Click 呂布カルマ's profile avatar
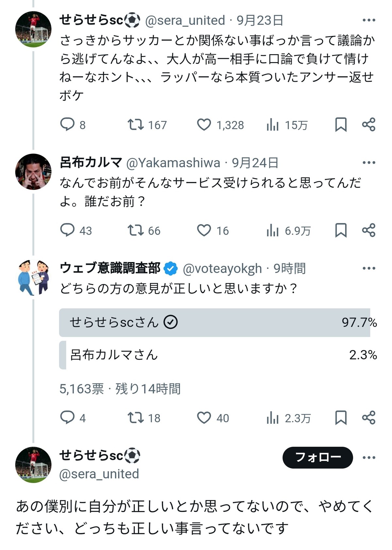 pyautogui.click(x=33, y=172)
